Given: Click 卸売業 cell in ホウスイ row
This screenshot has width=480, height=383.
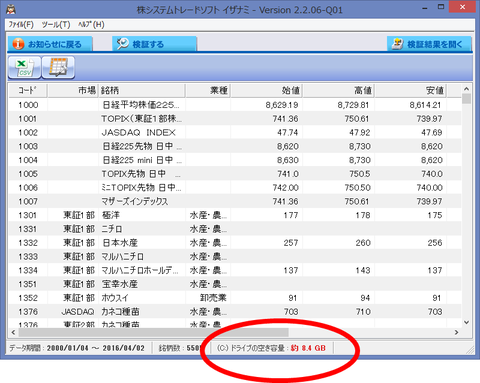Looking at the screenshot, I should (213, 298).
